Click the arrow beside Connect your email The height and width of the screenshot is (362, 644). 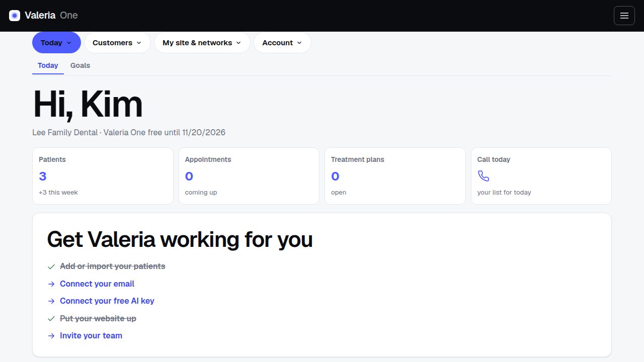tap(51, 284)
